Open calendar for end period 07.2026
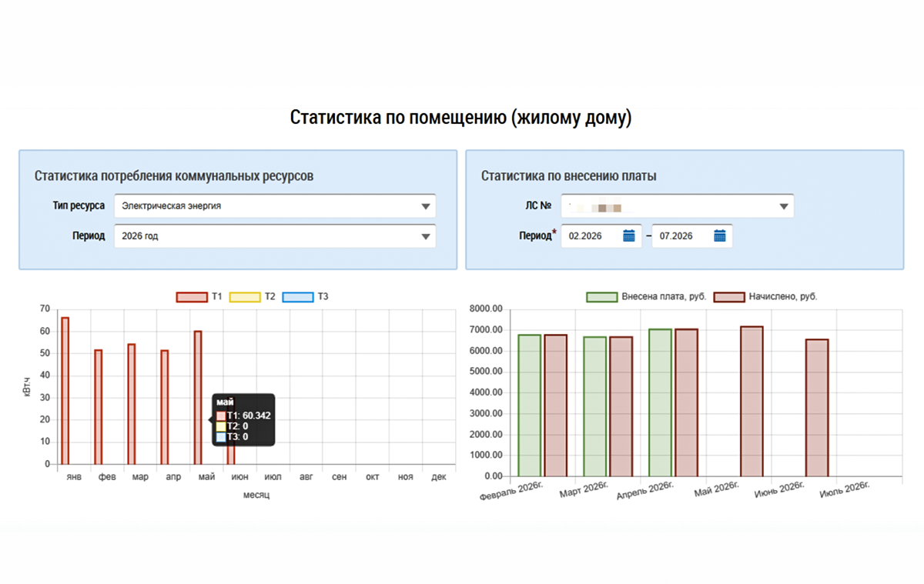Image resolution: width=924 pixels, height=584 pixels. click(x=720, y=236)
